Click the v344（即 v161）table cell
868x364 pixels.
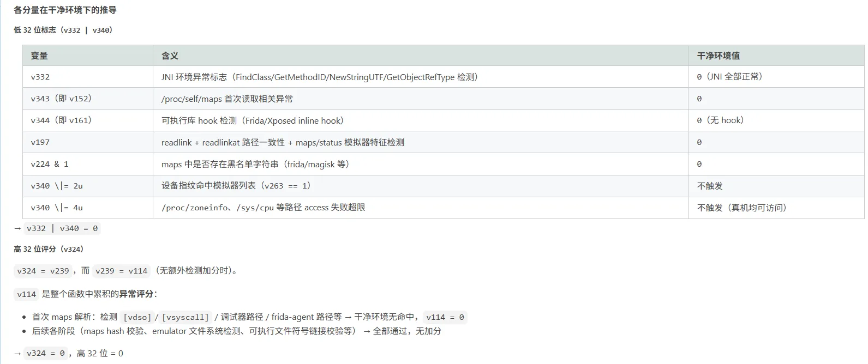coord(61,120)
